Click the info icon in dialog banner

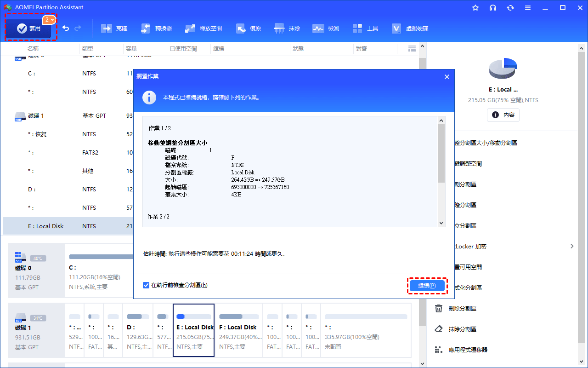[x=149, y=98]
